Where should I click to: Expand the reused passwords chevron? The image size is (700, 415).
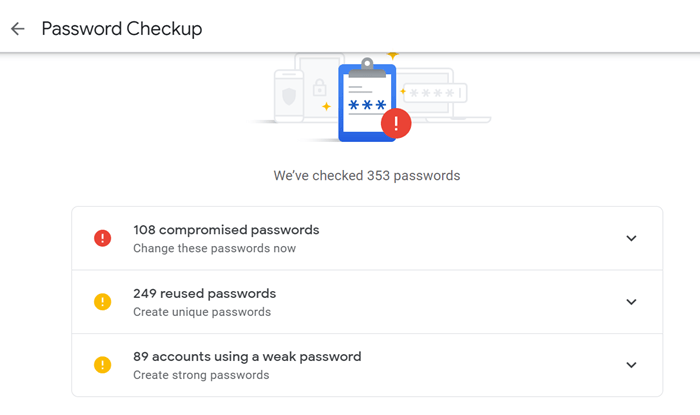coord(631,302)
